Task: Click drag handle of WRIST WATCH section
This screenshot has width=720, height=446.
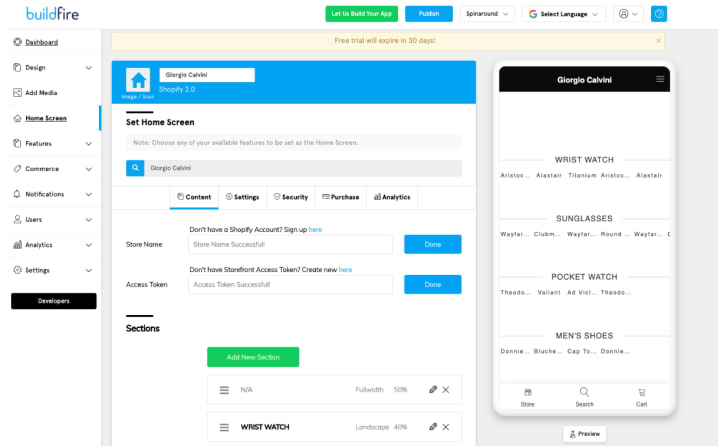Action: click(x=224, y=427)
